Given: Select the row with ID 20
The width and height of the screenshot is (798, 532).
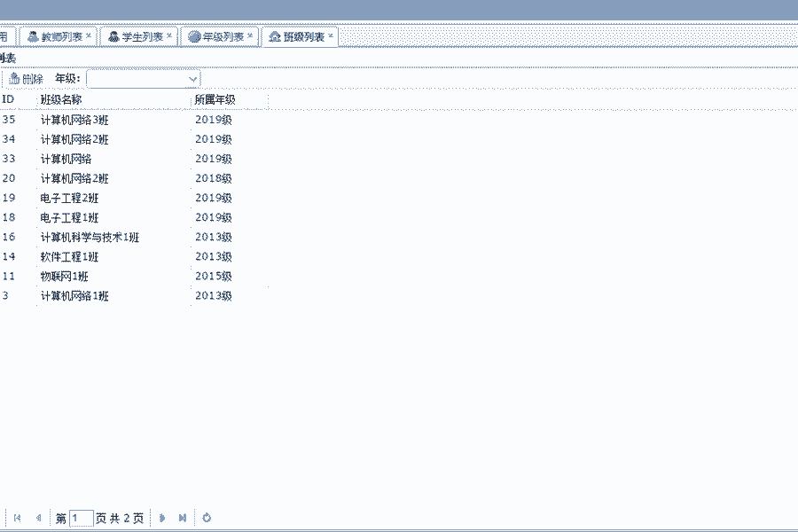Looking at the screenshot, I should pyautogui.click(x=134, y=179).
